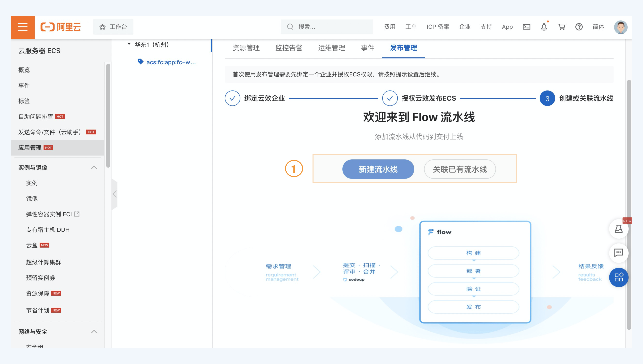Open 事件 in the left sidebar
This screenshot has height=364, width=643.
coord(24,86)
